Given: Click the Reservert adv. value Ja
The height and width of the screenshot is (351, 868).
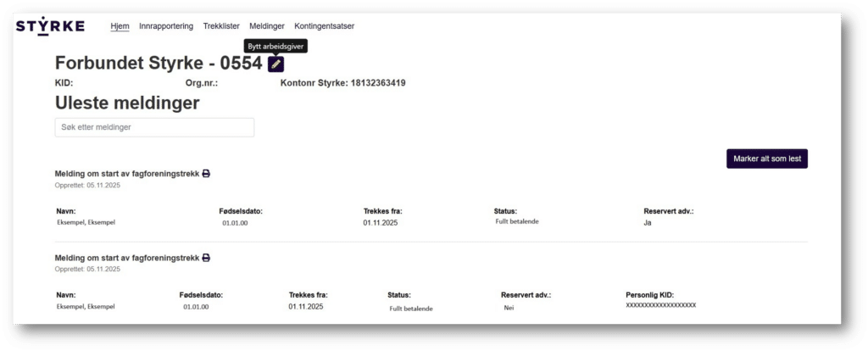Looking at the screenshot, I should (x=648, y=222).
